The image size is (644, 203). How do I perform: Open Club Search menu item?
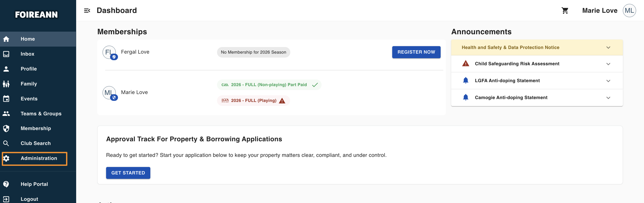tap(38, 143)
